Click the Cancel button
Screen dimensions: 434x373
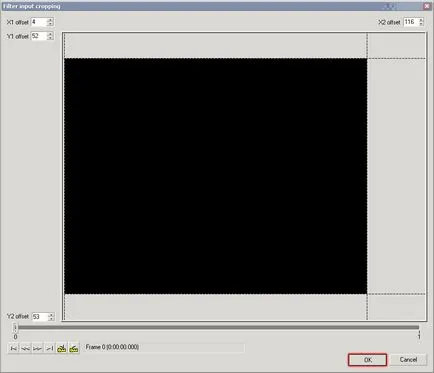408,359
